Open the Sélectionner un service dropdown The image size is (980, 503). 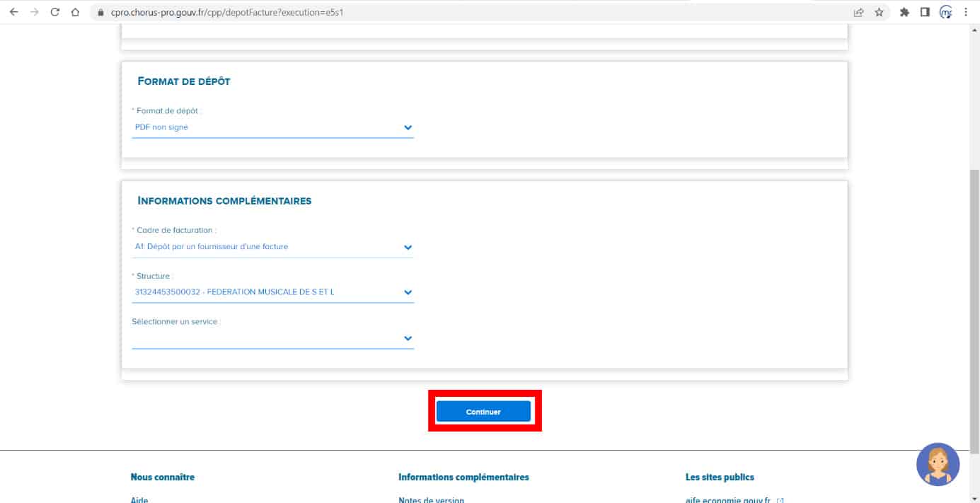pyautogui.click(x=272, y=338)
